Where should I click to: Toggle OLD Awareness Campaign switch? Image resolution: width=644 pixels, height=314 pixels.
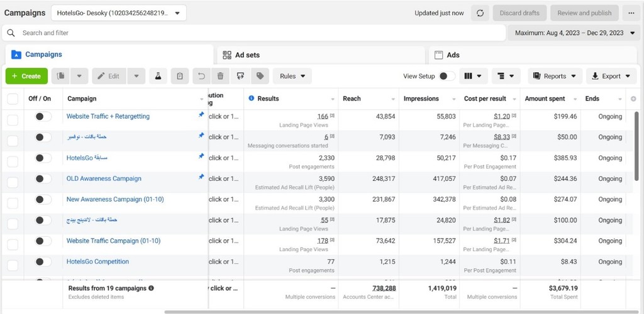(x=43, y=179)
